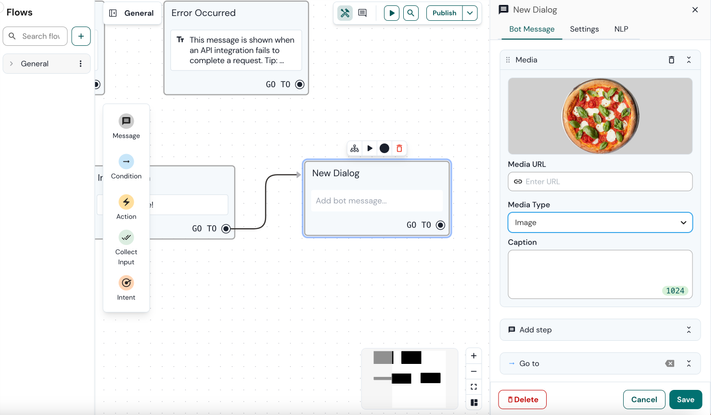Click the play test bot icon in toolbar

click(x=391, y=13)
